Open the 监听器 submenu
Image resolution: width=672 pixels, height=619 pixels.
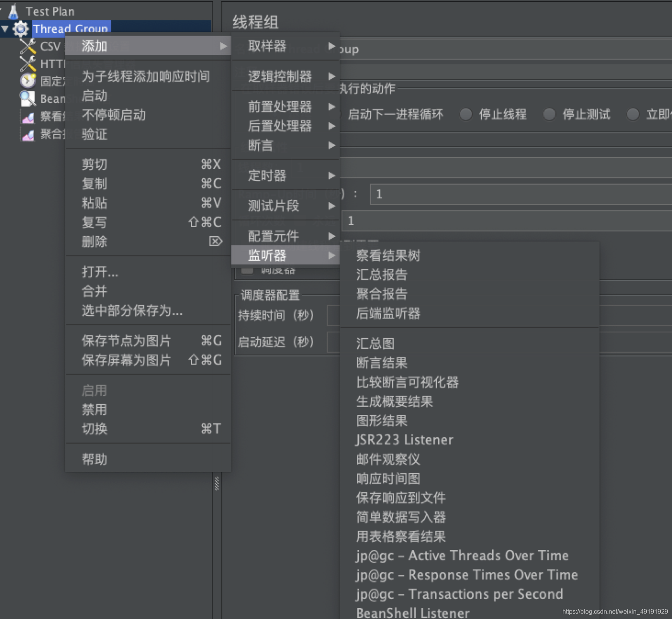pyautogui.click(x=286, y=255)
